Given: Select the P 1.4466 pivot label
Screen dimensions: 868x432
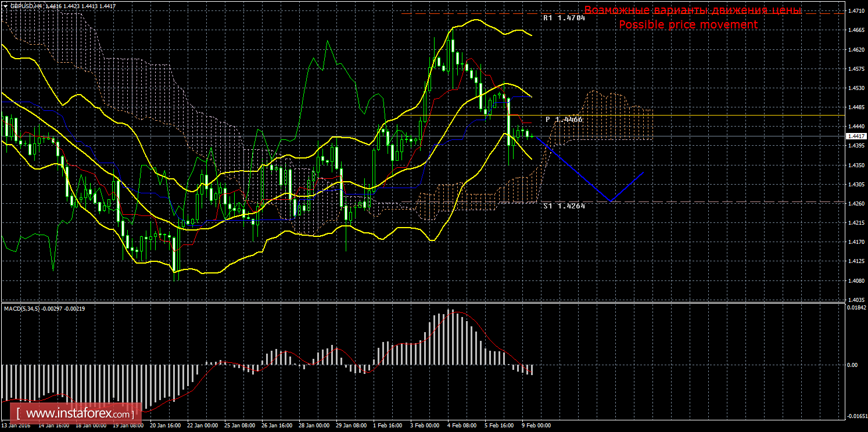Looking at the screenshot, I should (564, 119).
